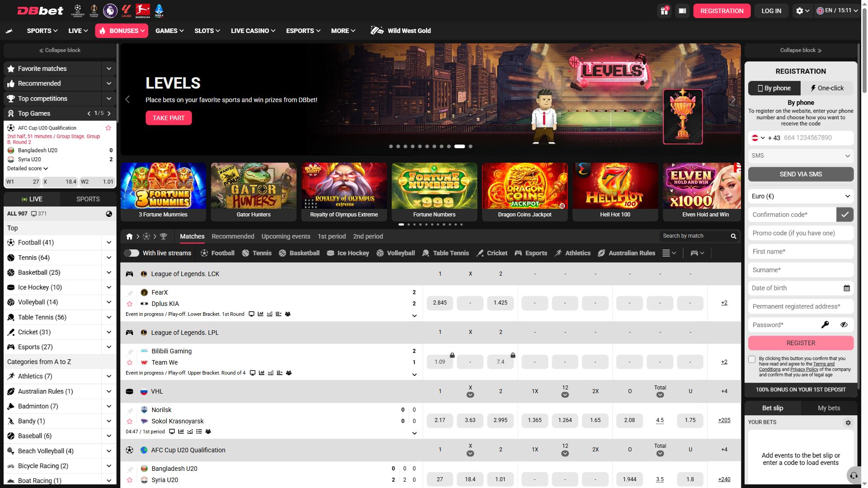Image resolution: width=868 pixels, height=488 pixels.
Task: Open the DBbet logo home link
Action: tap(40, 11)
